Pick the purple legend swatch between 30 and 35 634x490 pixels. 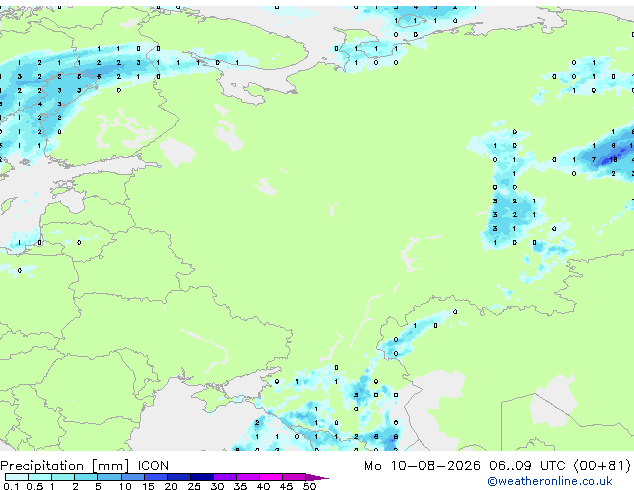pos(225,477)
